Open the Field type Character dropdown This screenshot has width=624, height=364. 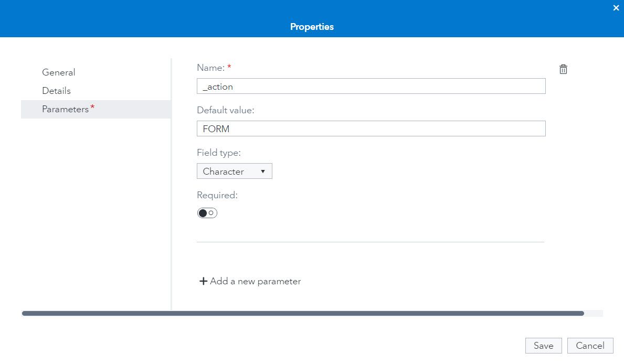234,172
